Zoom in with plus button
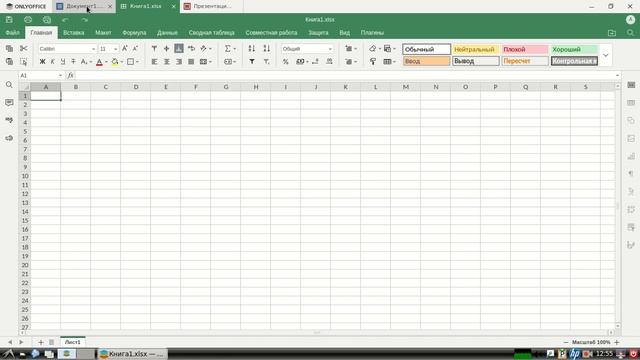 [617, 342]
